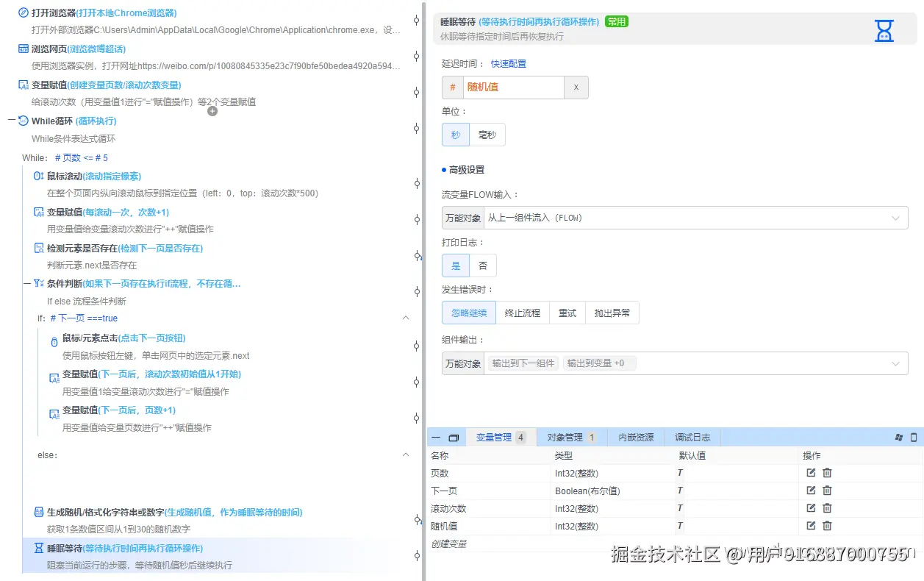The height and width of the screenshot is (581, 924).
Task: Choose 重试 for error handling
Action: tap(567, 313)
